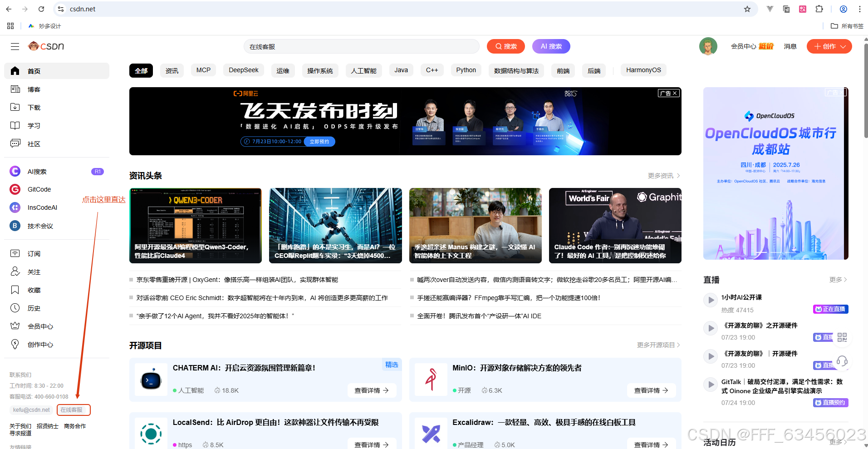Viewport: 868px width, 449px height.
Task: Open Chrome three-dot menu
Action: [x=859, y=9]
